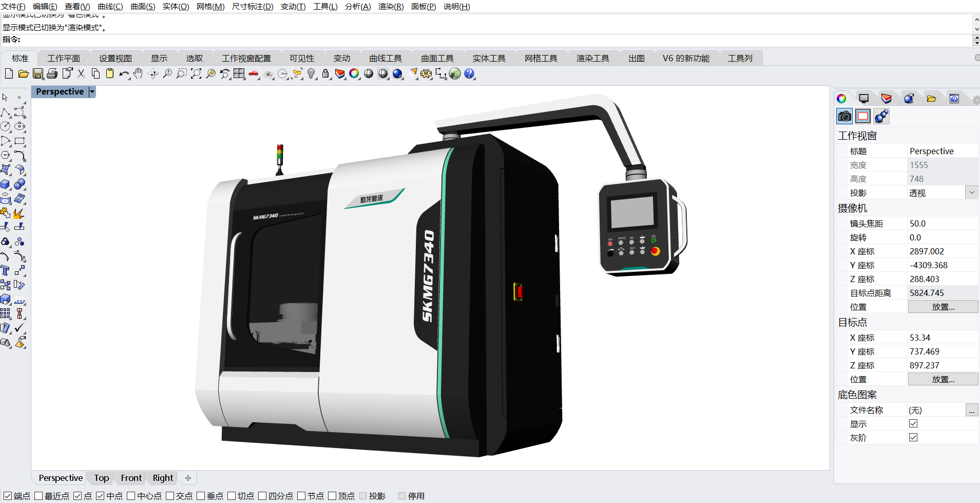The width and height of the screenshot is (980, 503).
Task: Select the undo icon in the toolbar
Action: [x=124, y=74]
